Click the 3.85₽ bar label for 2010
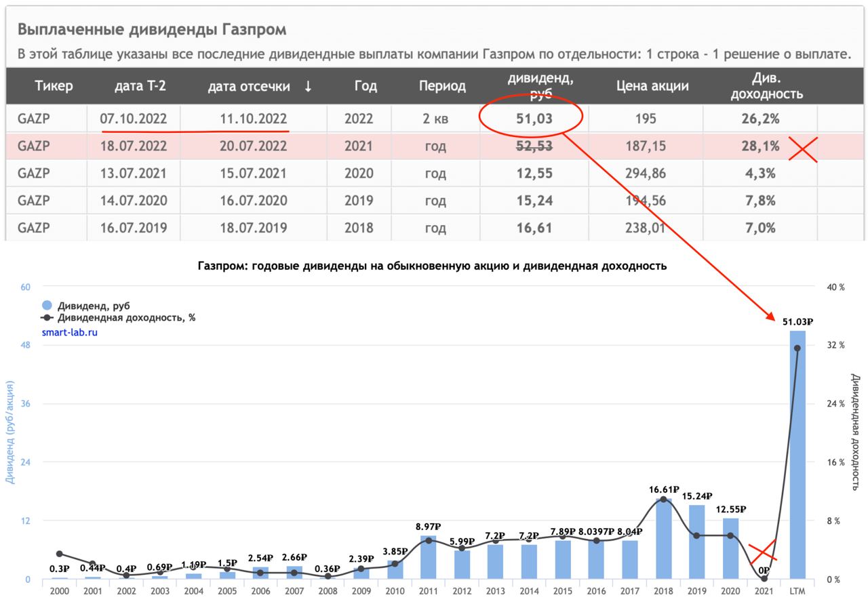Viewport: 868px width, 608px height. click(x=395, y=551)
